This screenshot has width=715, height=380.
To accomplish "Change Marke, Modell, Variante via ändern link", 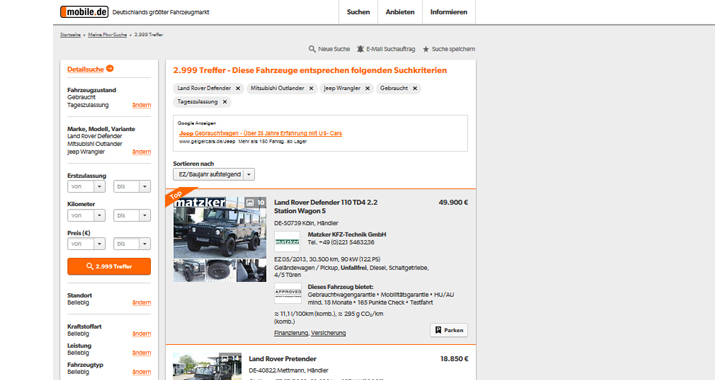I will tap(141, 152).
